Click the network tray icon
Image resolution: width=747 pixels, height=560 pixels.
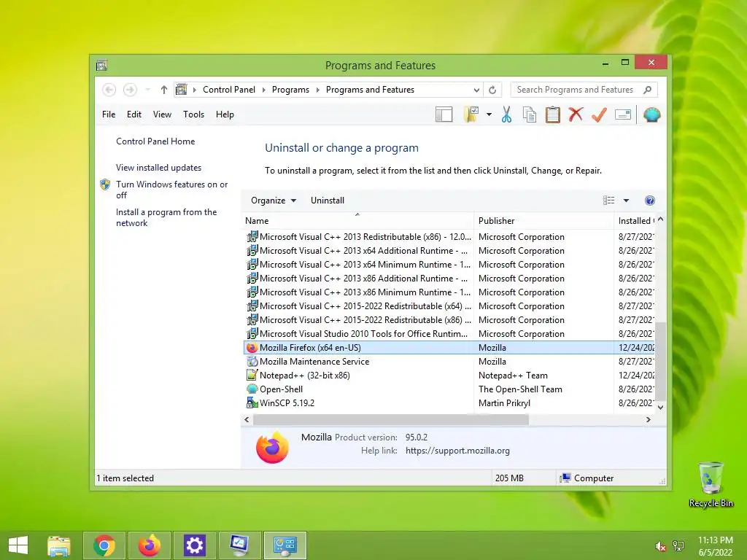click(678, 546)
